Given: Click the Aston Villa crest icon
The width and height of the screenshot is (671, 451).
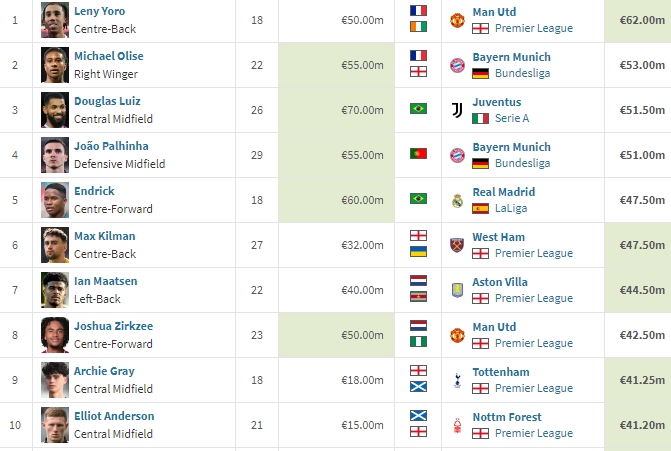Looking at the screenshot, I should [457, 290].
